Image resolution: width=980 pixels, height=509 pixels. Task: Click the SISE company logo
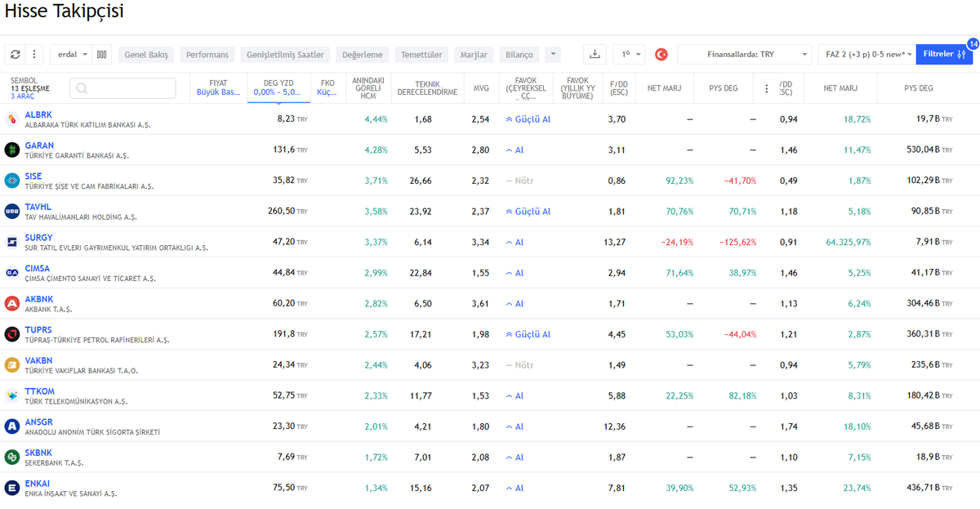12,181
